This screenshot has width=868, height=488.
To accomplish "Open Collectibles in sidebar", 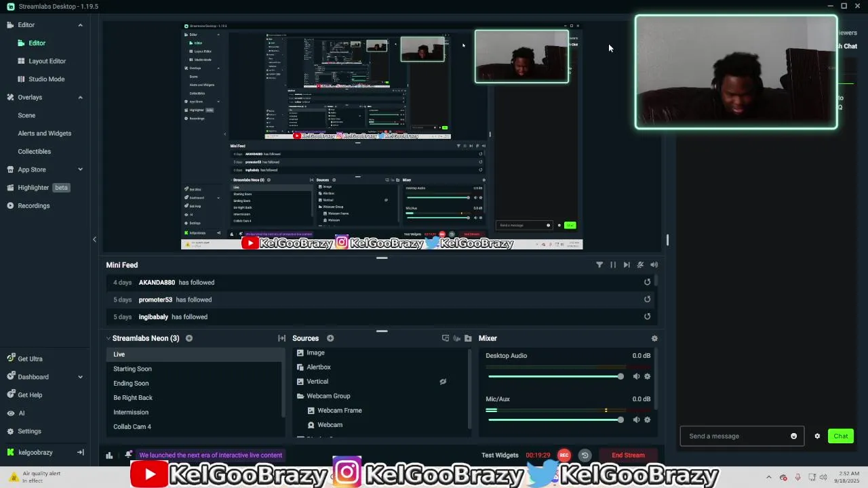I will (x=34, y=152).
